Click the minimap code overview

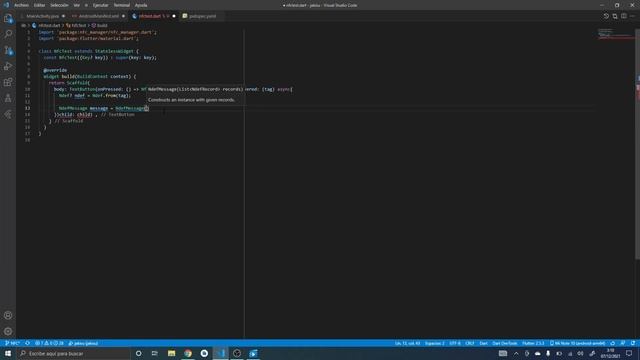click(x=615, y=33)
